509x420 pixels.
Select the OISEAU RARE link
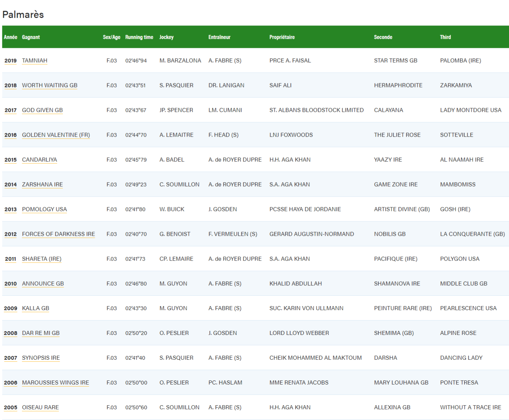pos(40,408)
